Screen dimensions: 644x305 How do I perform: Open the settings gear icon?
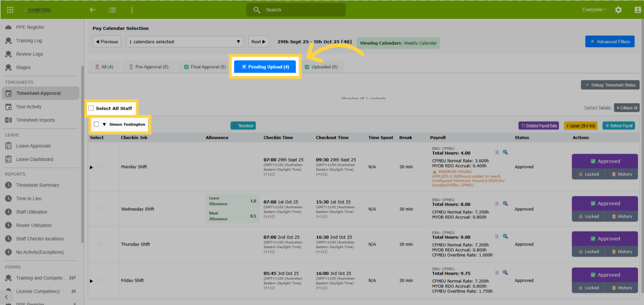618,10
